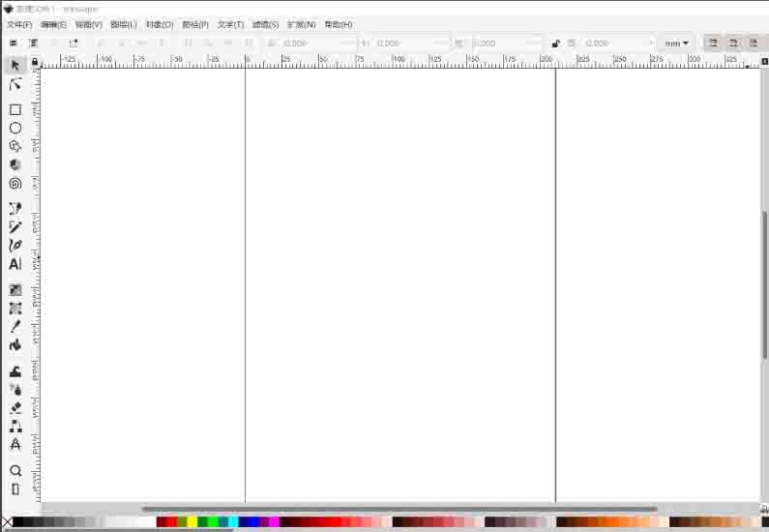The image size is (769, 532).
Task: Select the Pencil freehand tool
Action: click(15, 227)
